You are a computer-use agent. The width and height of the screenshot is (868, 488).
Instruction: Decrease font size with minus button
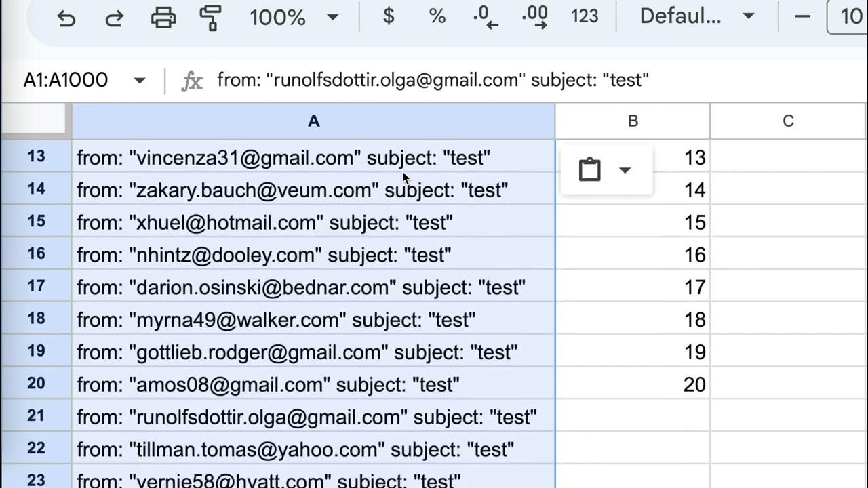point(802,16)
